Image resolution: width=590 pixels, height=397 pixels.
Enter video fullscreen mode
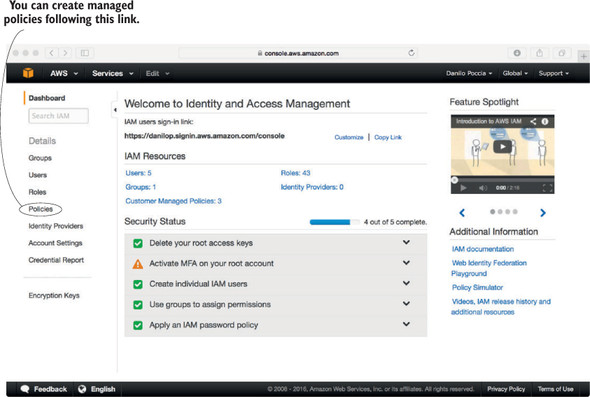pos(547,187)
